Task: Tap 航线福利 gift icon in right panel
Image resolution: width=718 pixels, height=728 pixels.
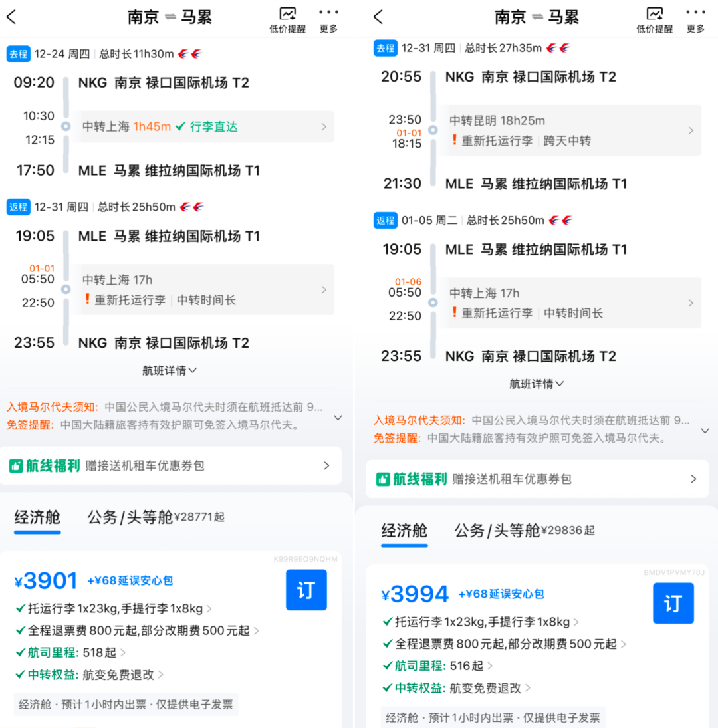Action: [x=383, y=479]
